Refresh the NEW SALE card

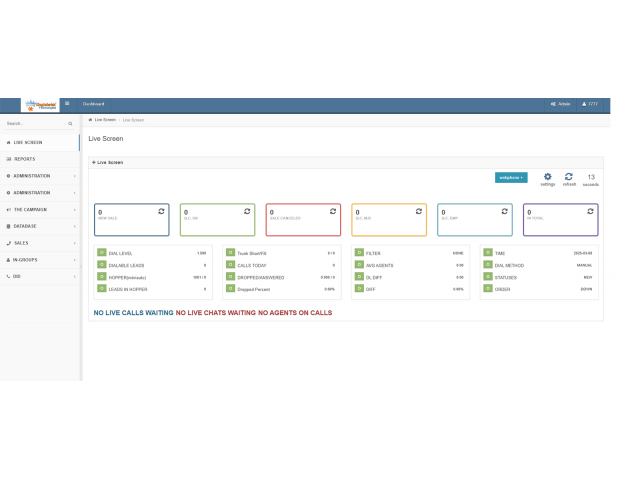tap(162, 212)
